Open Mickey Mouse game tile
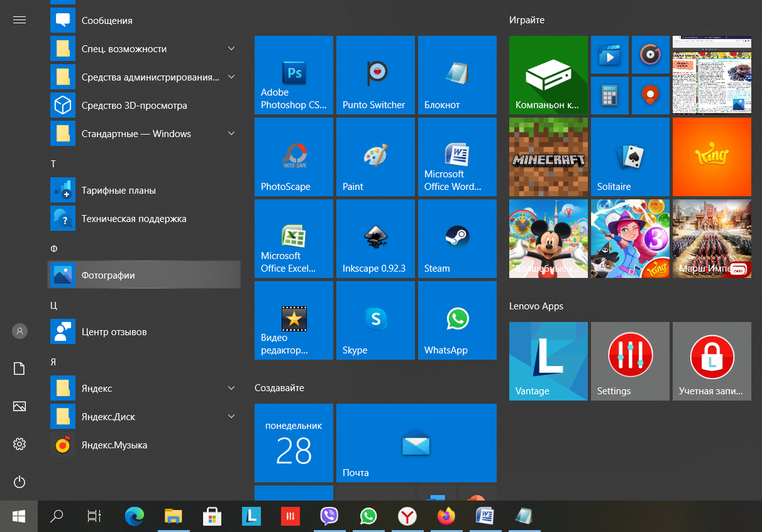Viewport: 762px width, 532px height. 548,239
